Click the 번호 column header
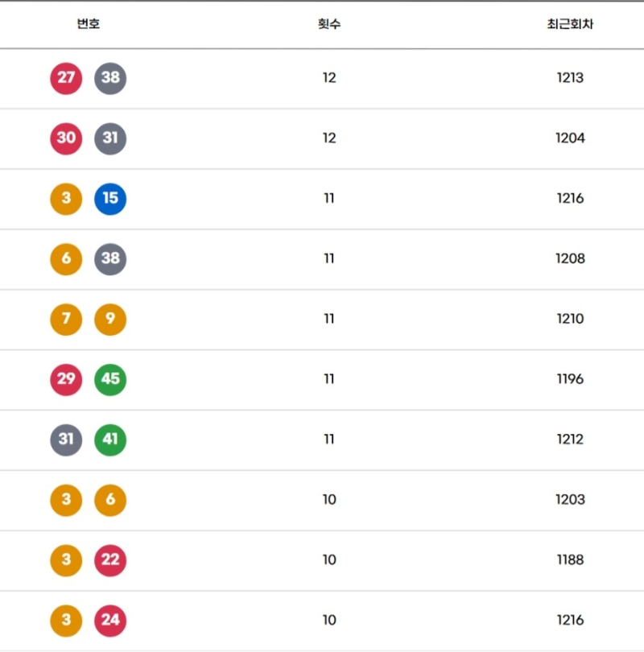Image resolution: width=644 pixels, height=652 pixels. [x=89, y=24]
